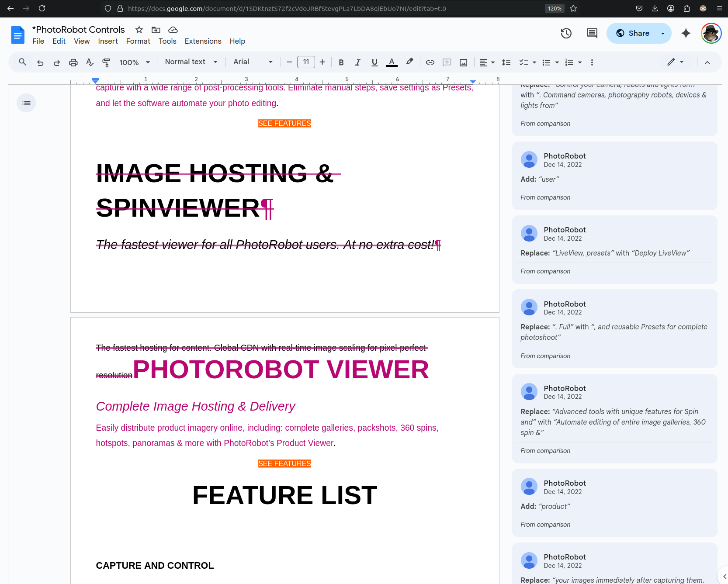Print the document

click(73, 62)
